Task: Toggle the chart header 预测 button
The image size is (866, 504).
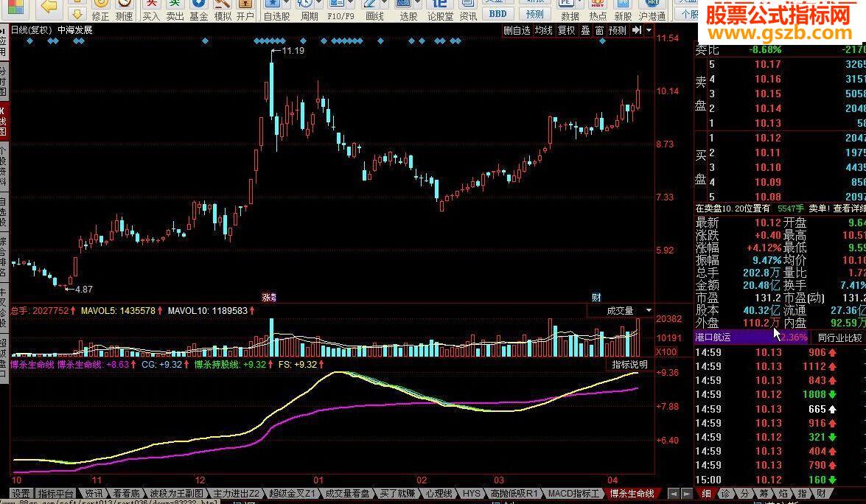Action: pyautogui.click(x=618, y=30)
